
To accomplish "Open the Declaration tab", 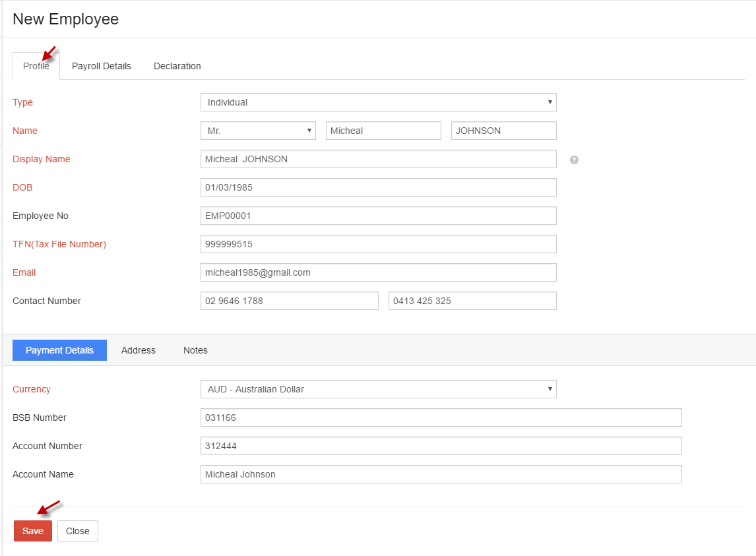I will pos(177,66).
